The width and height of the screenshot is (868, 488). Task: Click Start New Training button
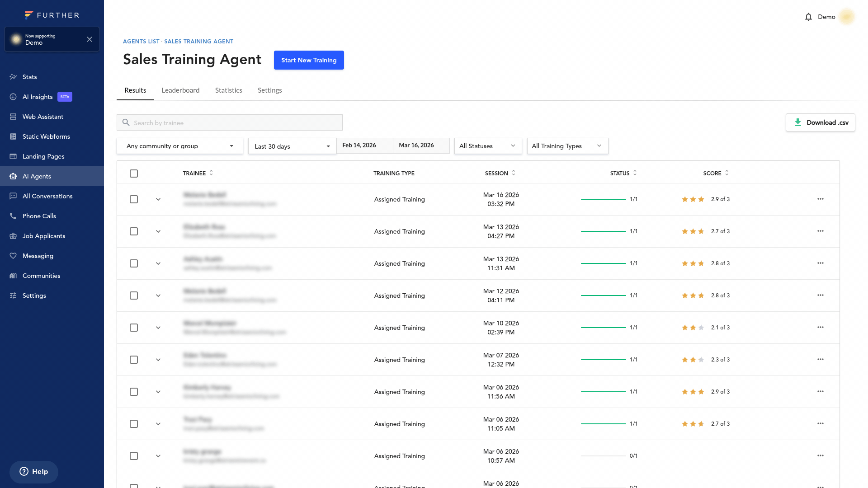[x=309, y=60]
